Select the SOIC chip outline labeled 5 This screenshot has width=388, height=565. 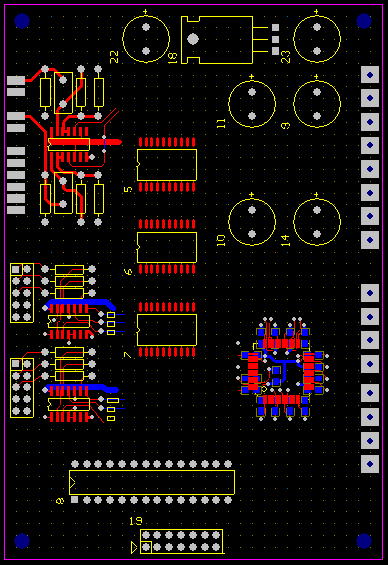coord(167,165)
